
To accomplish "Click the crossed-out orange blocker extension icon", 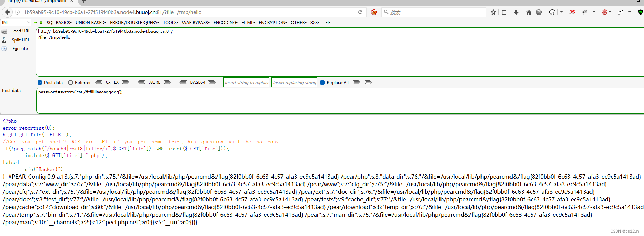I will click(x=374, y=12).
